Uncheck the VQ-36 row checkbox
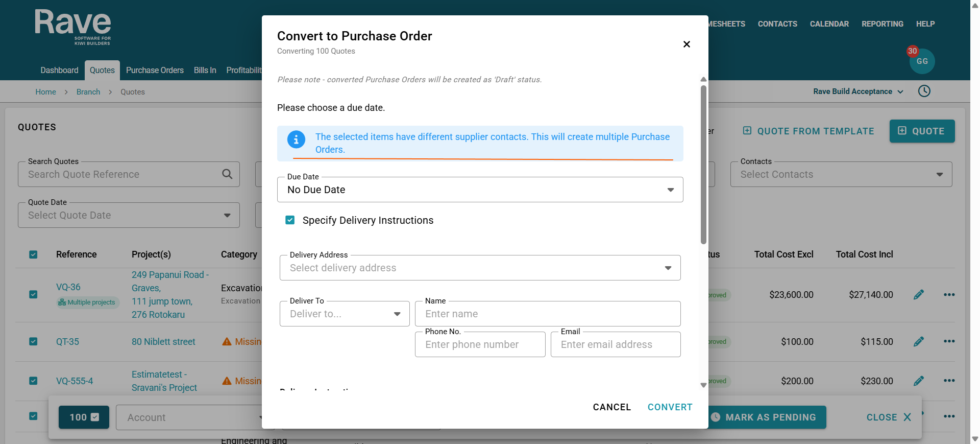 click(33, 294)
